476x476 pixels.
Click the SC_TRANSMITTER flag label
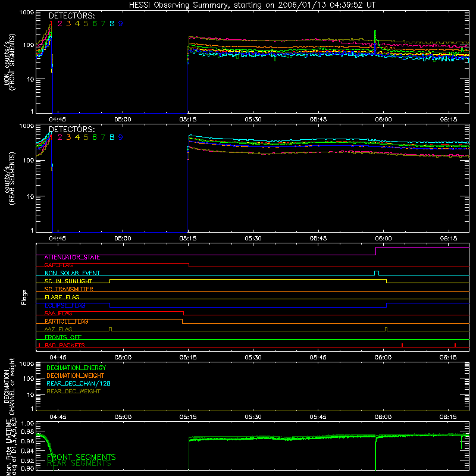pyautogui.click(x=68, y=289)
